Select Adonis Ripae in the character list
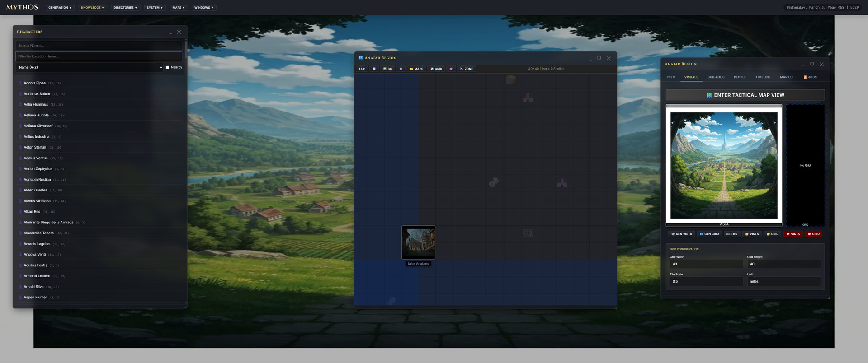868x363 pixels. (x=35, y=83)
